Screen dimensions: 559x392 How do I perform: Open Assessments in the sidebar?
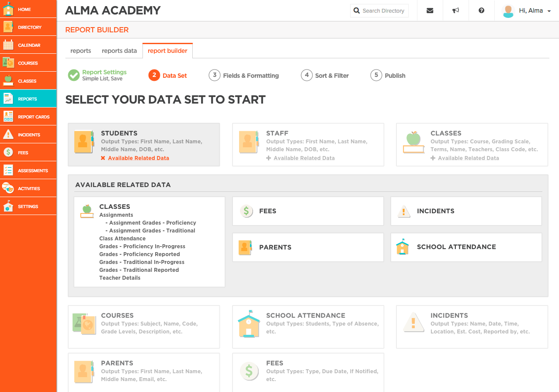click(x=28, y=170)
